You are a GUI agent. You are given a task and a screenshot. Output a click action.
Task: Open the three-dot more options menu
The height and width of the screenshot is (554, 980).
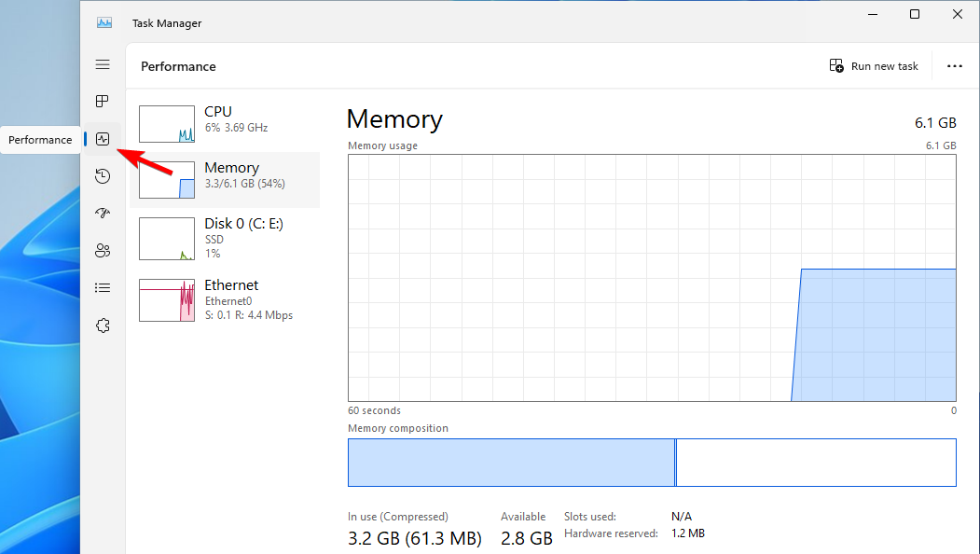tap(954, 66)
